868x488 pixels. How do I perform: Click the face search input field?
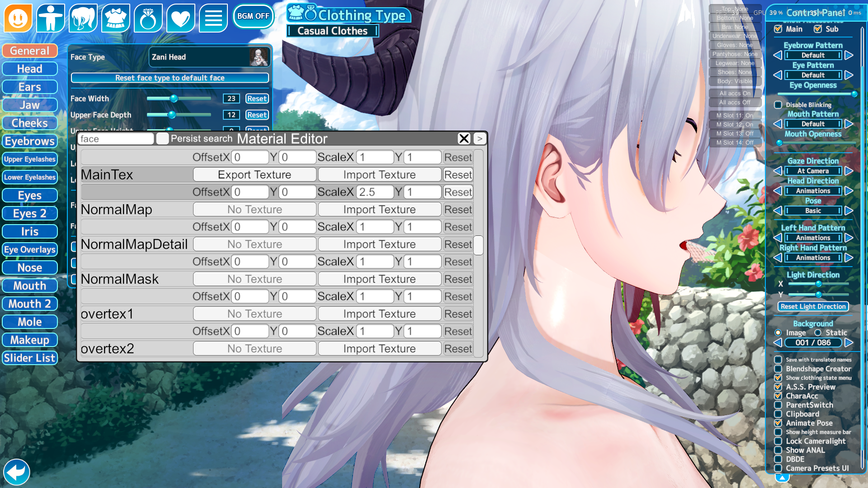click(x=117, y=139)
